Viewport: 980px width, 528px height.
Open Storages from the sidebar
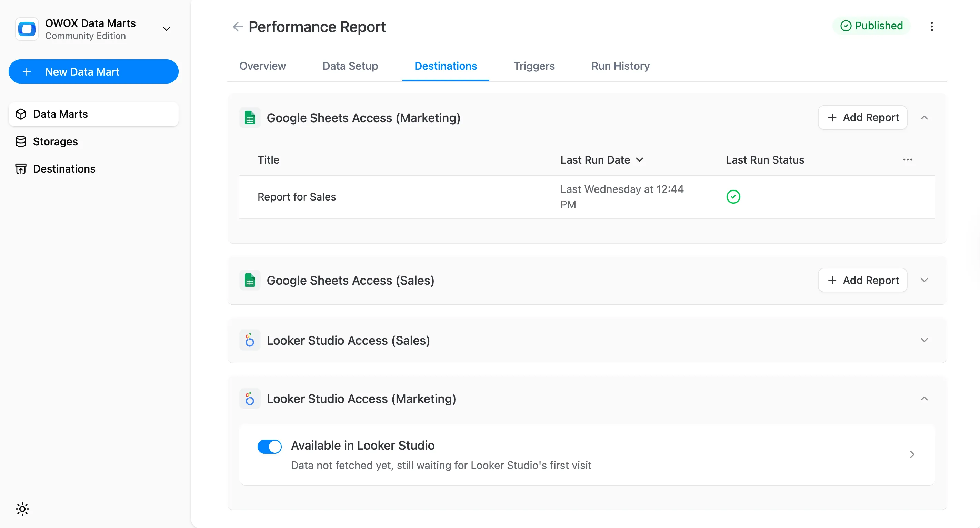coord(56,141)
